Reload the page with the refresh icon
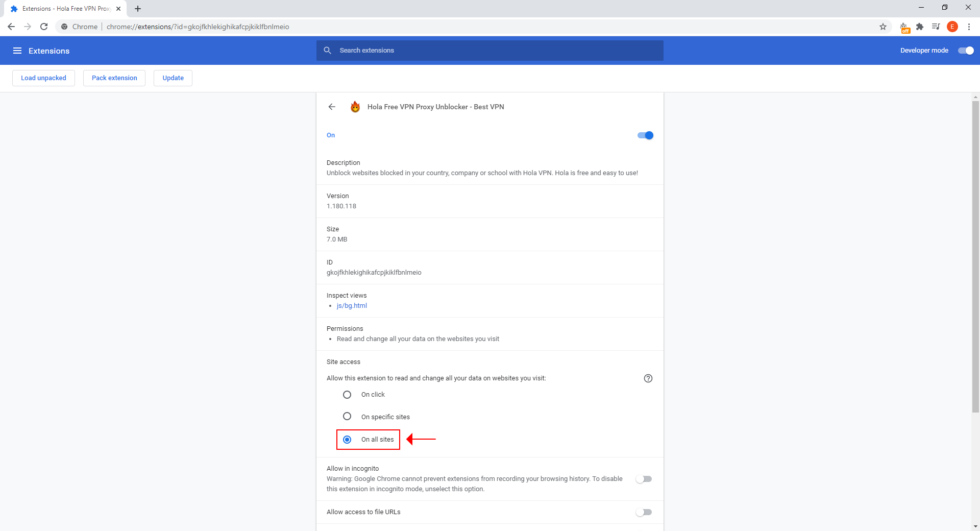 [44, 27]
